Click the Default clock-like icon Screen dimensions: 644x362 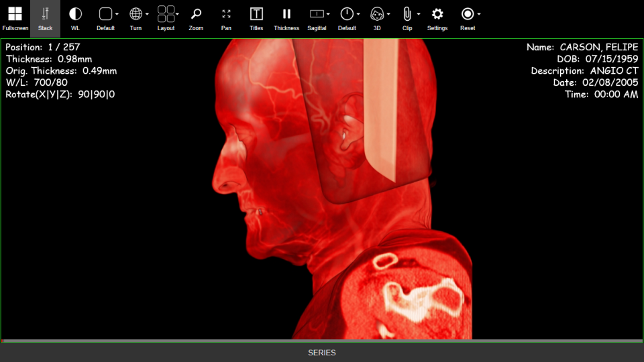tap(347, 14)
